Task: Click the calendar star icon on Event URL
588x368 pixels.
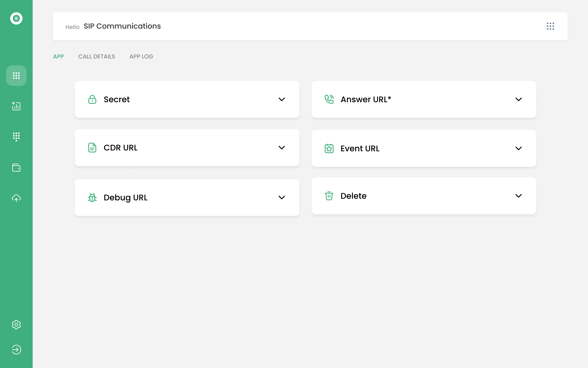Action: point(329,148)
